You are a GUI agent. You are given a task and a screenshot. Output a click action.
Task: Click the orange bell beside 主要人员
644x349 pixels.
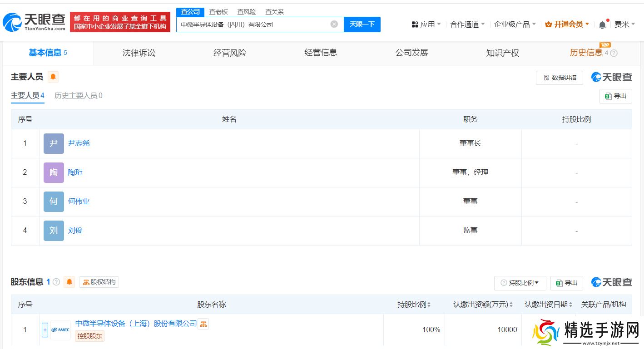pyautogui.click(x=53, y=77)
